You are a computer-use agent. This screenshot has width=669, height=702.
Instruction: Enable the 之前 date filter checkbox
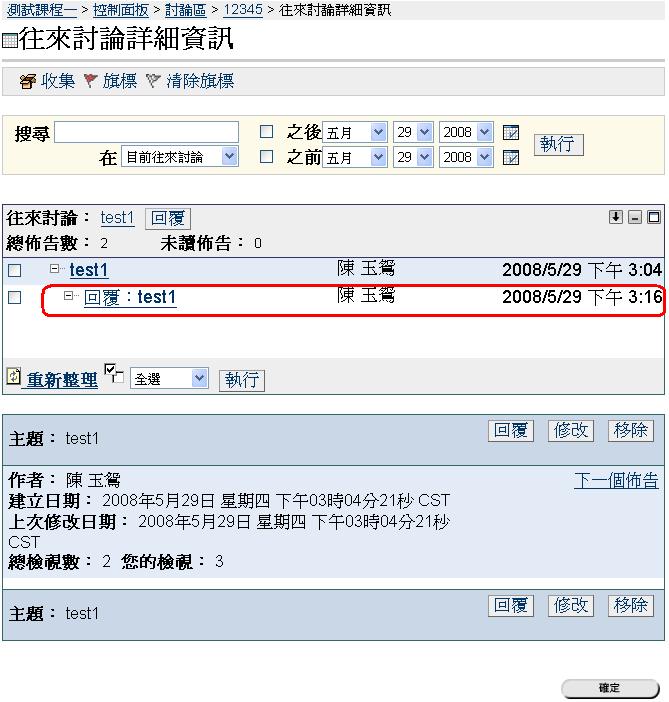[267, 157]
